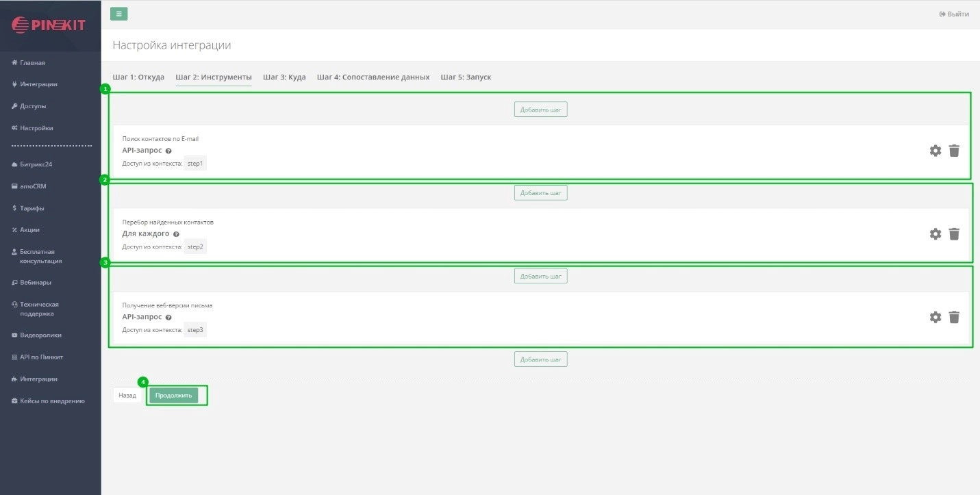Go to Шаг 4: Сопоставление данных tab

click(373, 77)
